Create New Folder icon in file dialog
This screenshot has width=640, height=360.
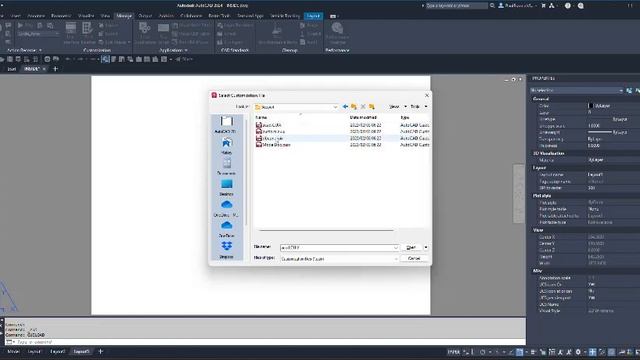click(x=372, y=107)
